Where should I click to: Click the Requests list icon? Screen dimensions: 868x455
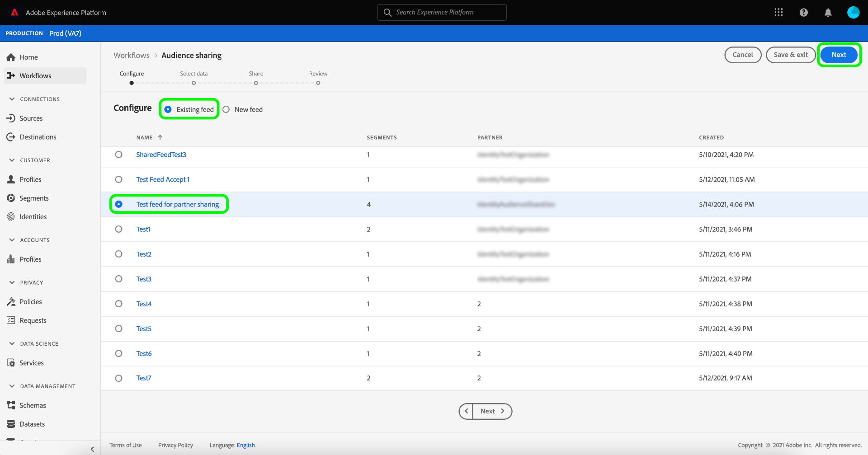coord(11,320)
